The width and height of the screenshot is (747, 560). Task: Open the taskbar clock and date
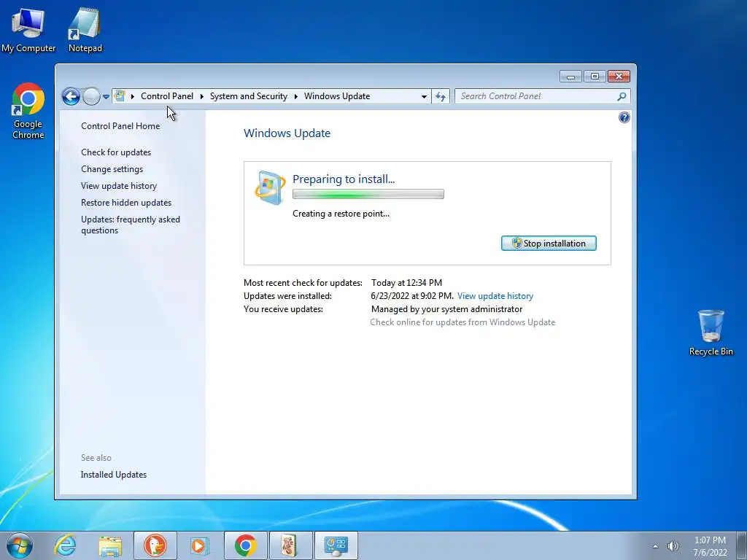[x=710, y=546]
